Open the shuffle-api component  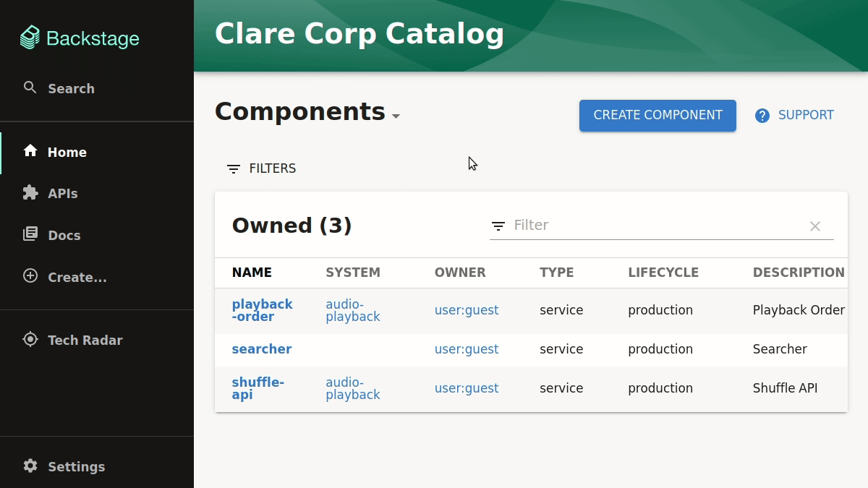click(x=258, y=388)
